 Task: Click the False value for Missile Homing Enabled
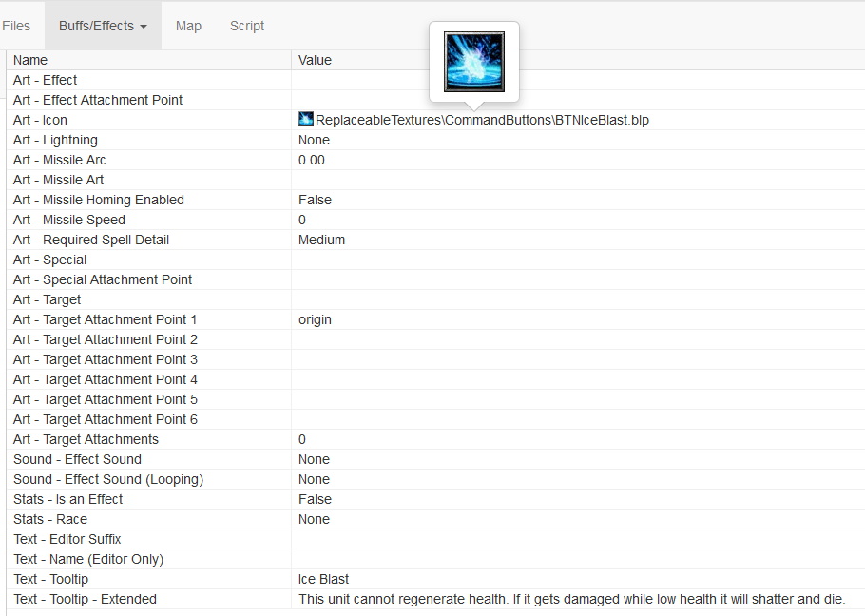pos(315,200)
